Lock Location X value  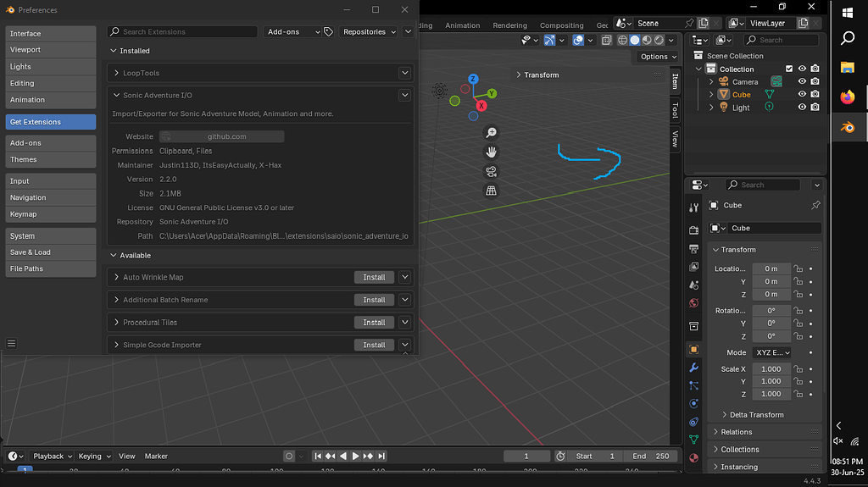pyautogui.click(x=798, y=269)
